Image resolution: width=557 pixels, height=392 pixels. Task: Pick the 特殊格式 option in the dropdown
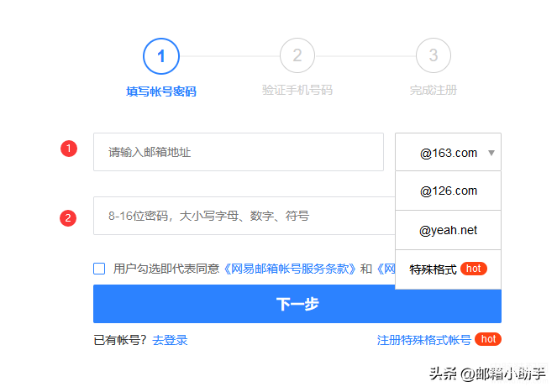[434, 269]
